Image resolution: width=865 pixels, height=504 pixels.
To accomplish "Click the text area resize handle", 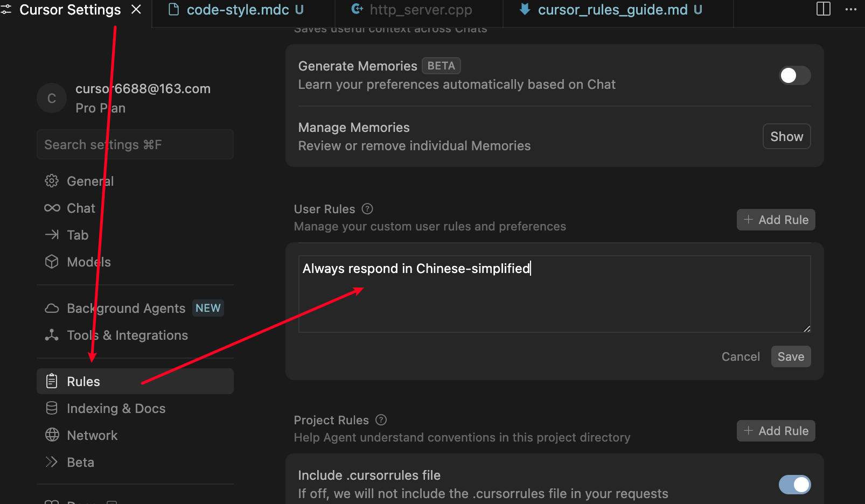I will pyautogui.click(x=806, y=328).
